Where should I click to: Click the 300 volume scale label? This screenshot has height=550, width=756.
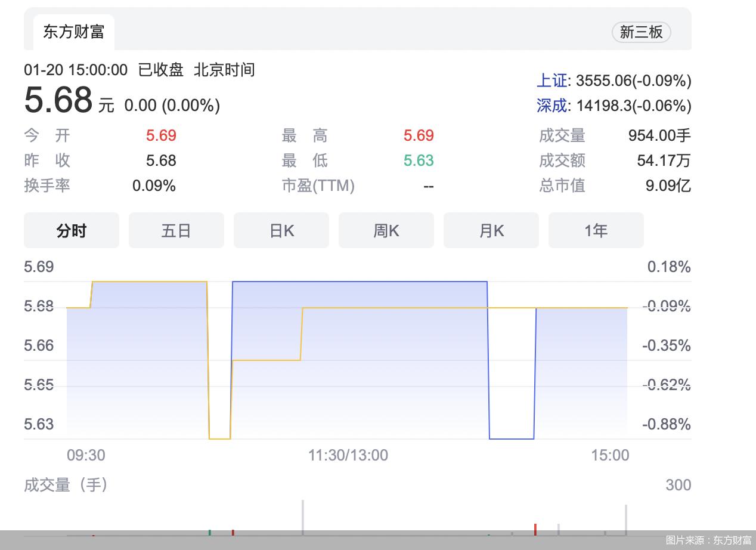678,485
